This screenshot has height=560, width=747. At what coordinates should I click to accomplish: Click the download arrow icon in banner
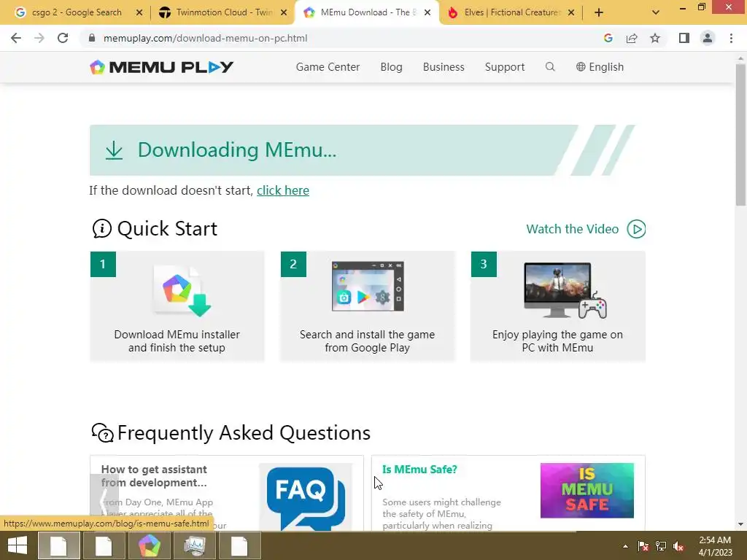point(114,150)
